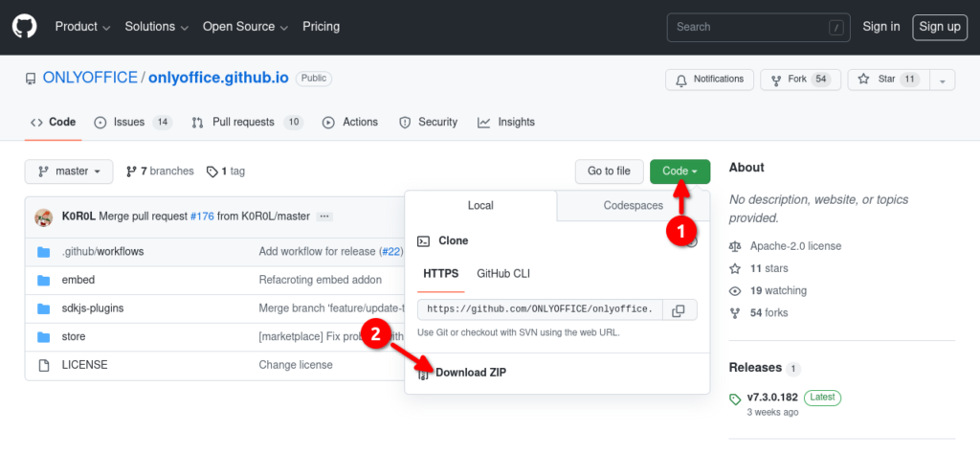Click the Go to file button
Image resolution: width=980 pixels, height=456 pixels.
point(609,171)
